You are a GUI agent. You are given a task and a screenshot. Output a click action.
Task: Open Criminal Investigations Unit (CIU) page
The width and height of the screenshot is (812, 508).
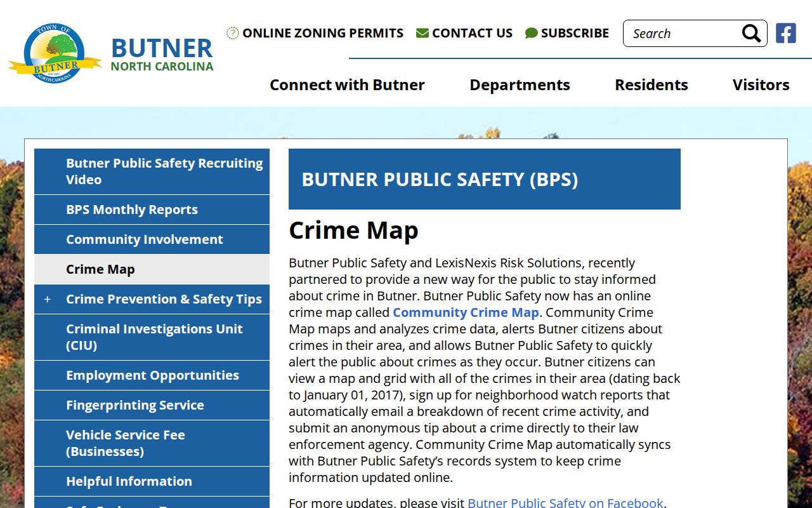(x=152, y=337)
